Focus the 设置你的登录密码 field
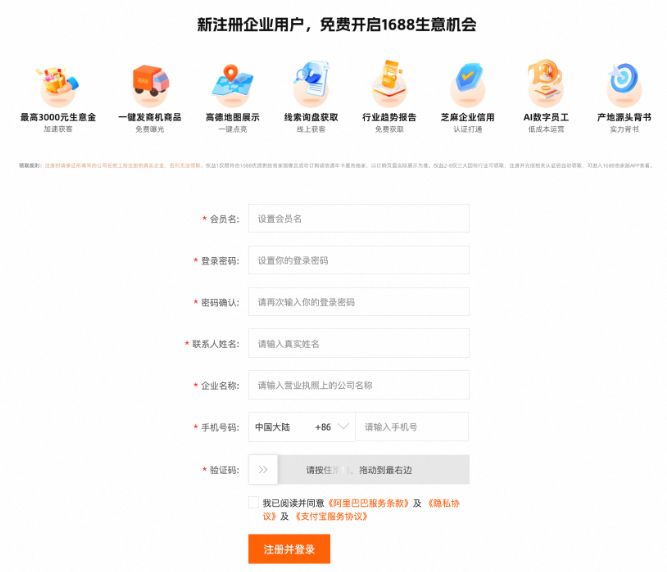This screenshot has width=667, height=572. [359, 260]
